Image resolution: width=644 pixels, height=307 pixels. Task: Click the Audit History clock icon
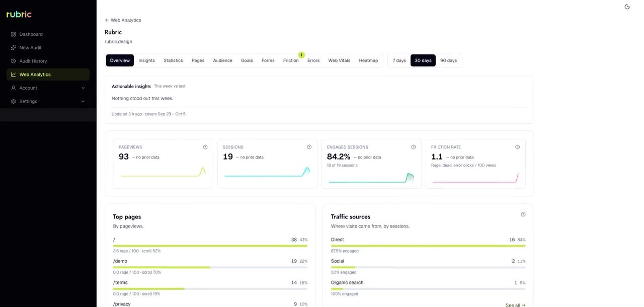[x=13, y=61]
